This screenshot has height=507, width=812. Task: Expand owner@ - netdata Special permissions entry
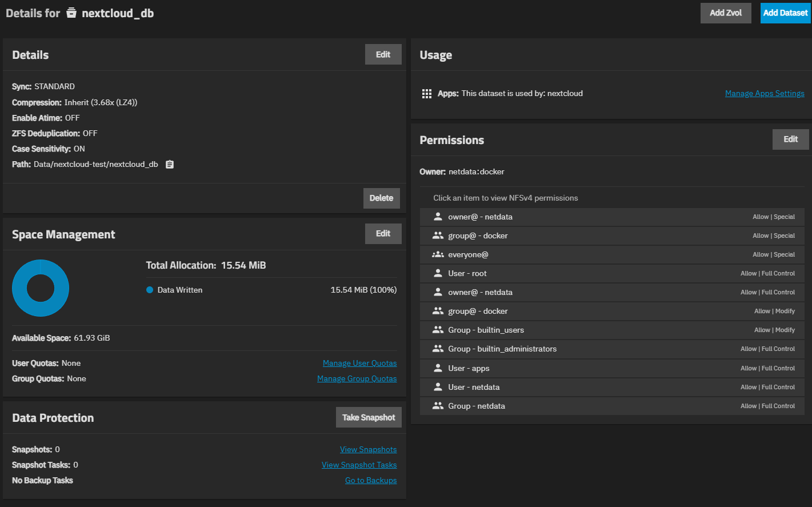612,217
